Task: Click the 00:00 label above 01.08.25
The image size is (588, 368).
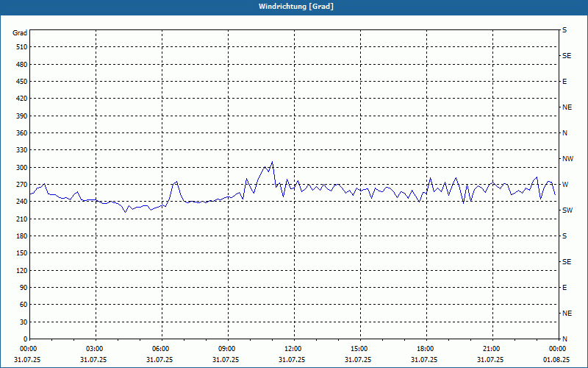Action: click(x=558, y=349)
